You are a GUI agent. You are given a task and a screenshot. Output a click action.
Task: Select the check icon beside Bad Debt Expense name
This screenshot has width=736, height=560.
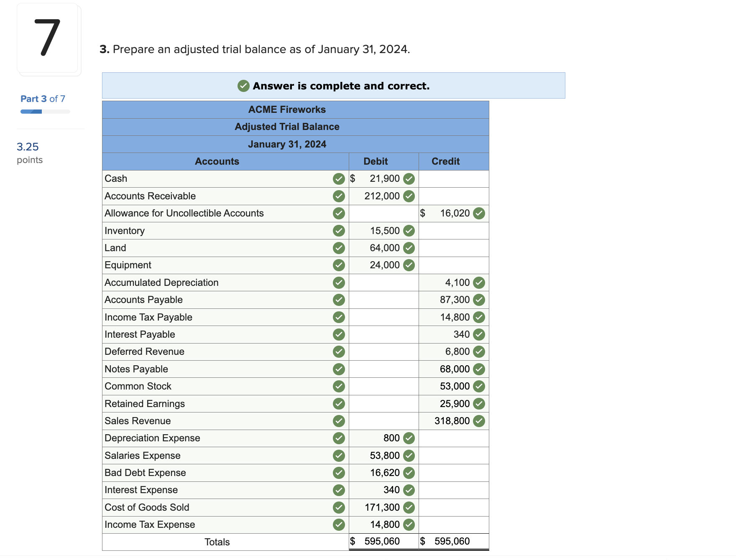click(x=339, y=473)
